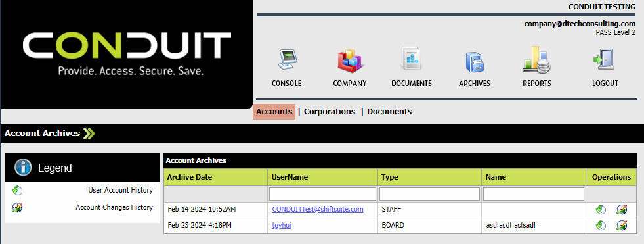Screen dimensions: 644x244
Task: Switch to the Accounts tab
Action: 274,112
